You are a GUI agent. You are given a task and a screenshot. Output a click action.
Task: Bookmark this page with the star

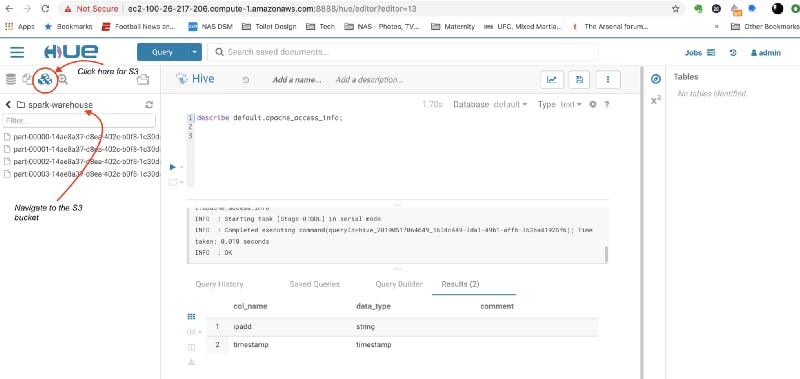pos(676,9)
